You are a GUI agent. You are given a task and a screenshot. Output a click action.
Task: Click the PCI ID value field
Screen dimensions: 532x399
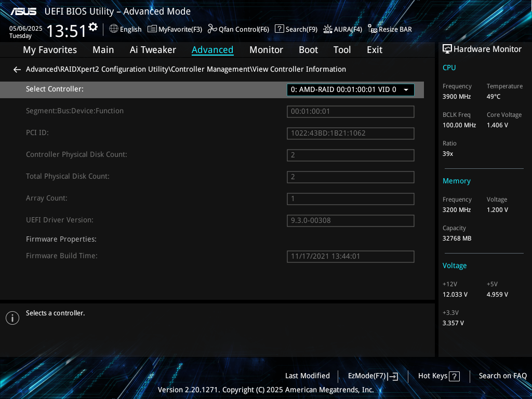point(350,134)
